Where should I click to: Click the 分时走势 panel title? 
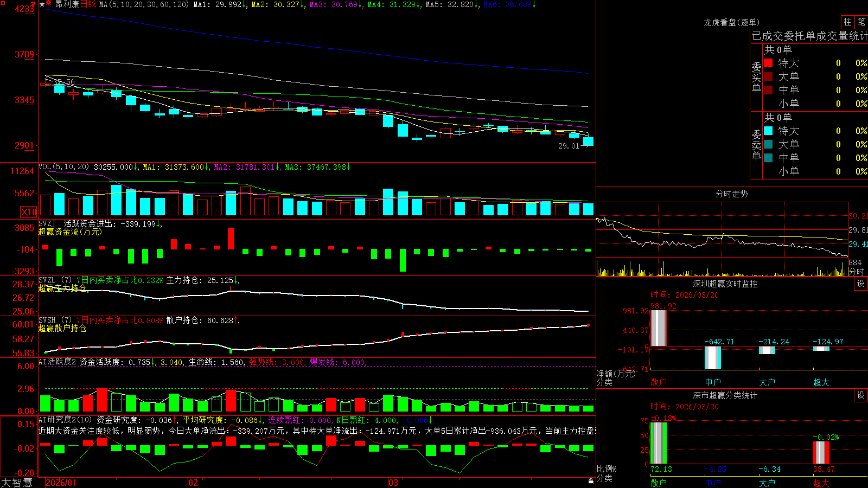pos(731,194)
